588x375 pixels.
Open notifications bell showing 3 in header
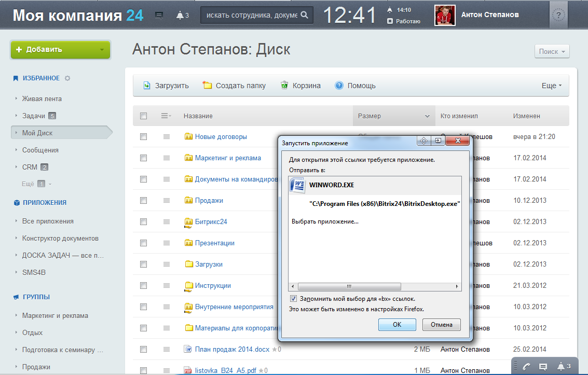point(182,16)
